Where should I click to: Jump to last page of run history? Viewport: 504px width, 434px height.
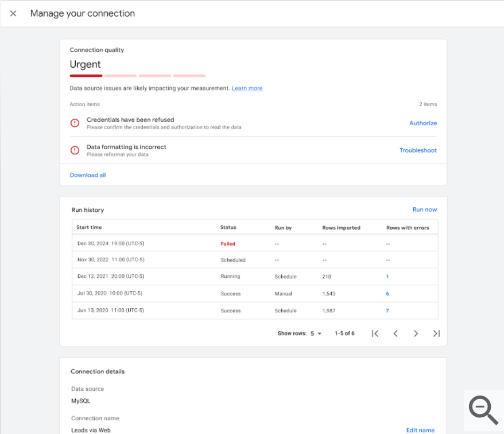[x=436, y=334]
